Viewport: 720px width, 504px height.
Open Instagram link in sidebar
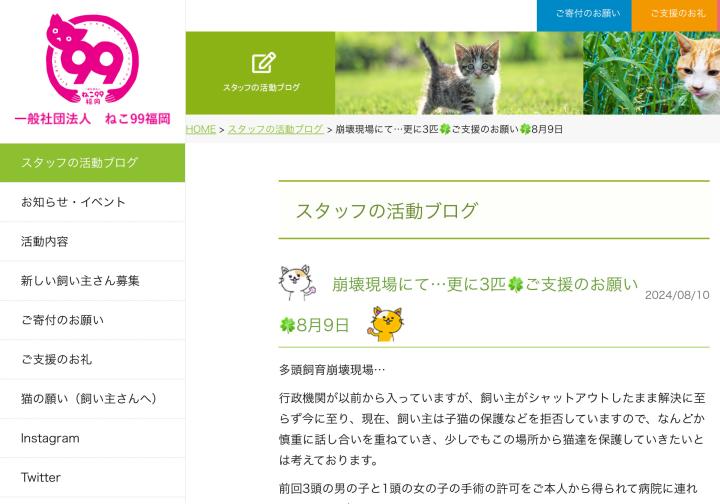(92, 438)
